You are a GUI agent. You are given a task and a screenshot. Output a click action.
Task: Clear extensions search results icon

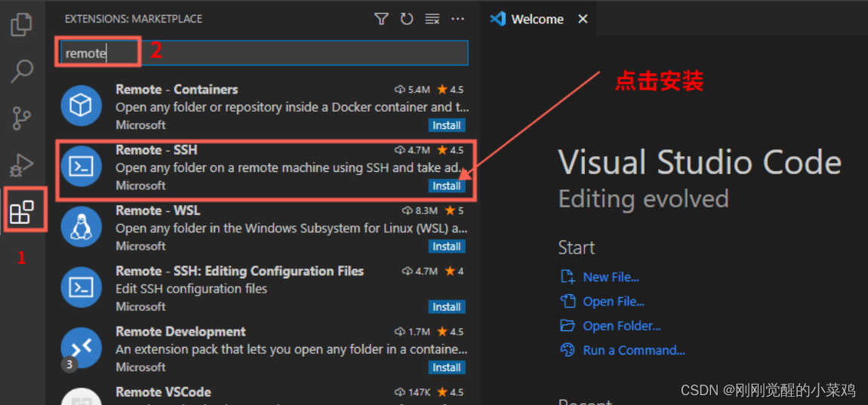click(x=432, y=20)
